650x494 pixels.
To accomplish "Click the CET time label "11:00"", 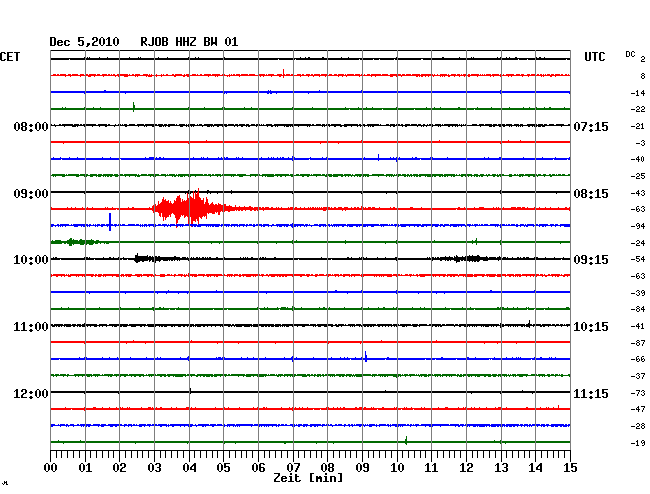I will pos(31,327).
